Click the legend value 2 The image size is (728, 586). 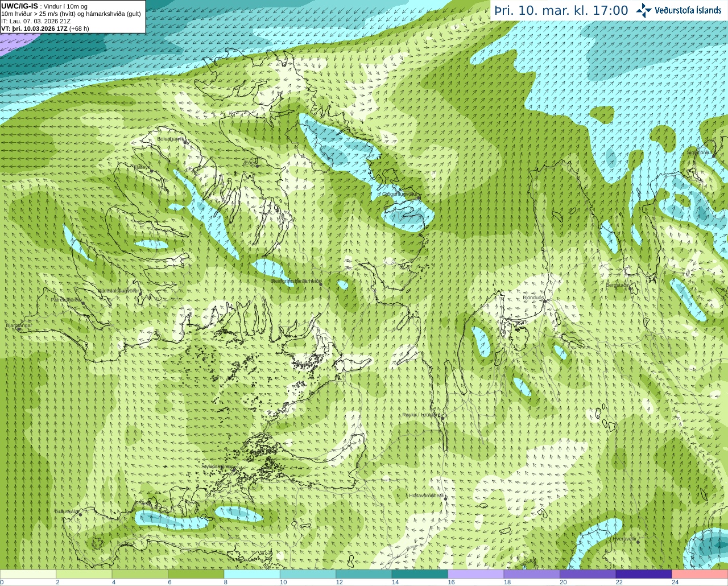tap(58, 582)
